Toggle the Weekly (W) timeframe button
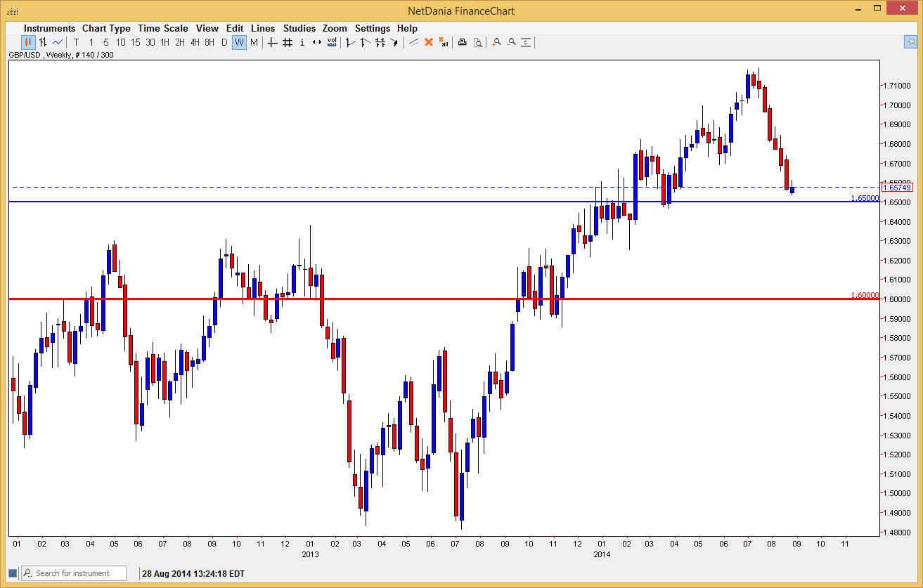This screenshot has height=588, width=923. [238, 42]
